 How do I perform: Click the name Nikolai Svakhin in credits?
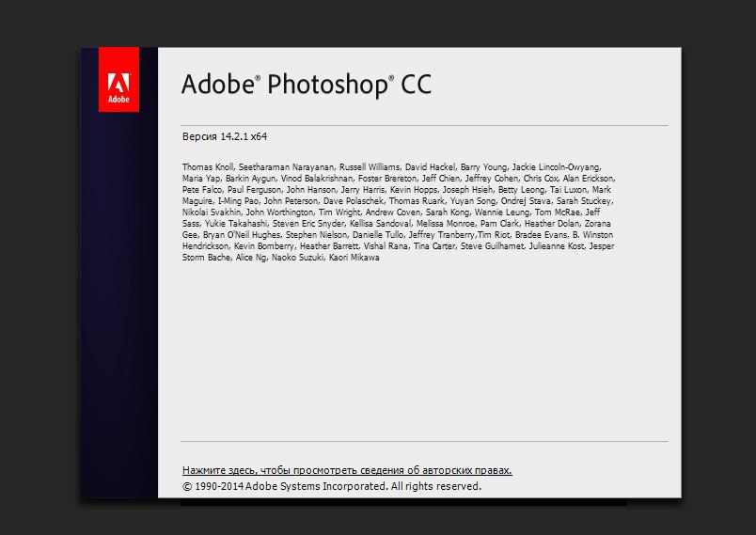click(x=212, y=212)
